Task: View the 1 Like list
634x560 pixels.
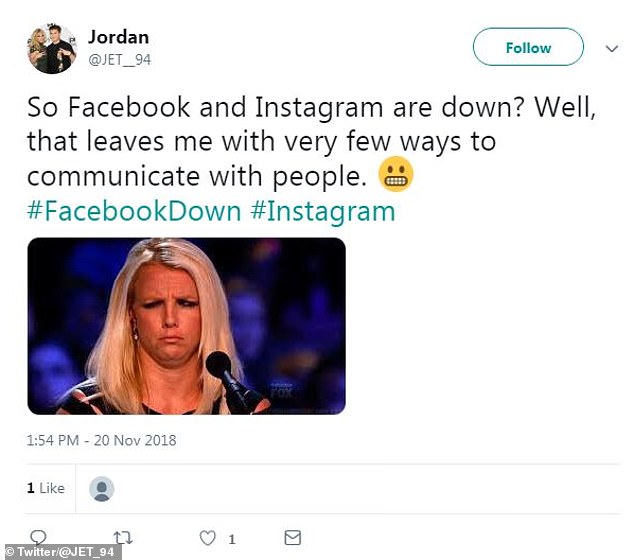Action: [x=46, y=488]
